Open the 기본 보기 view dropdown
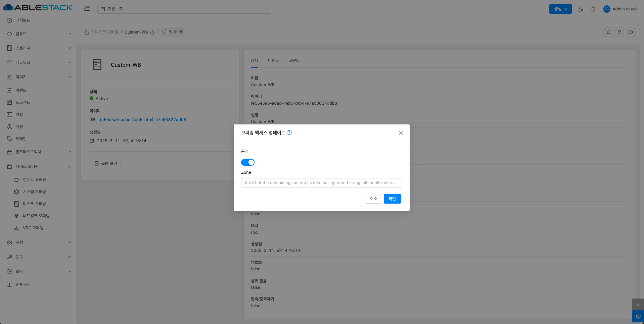Viewport: 644px width, 324px height. pos(184,9)
